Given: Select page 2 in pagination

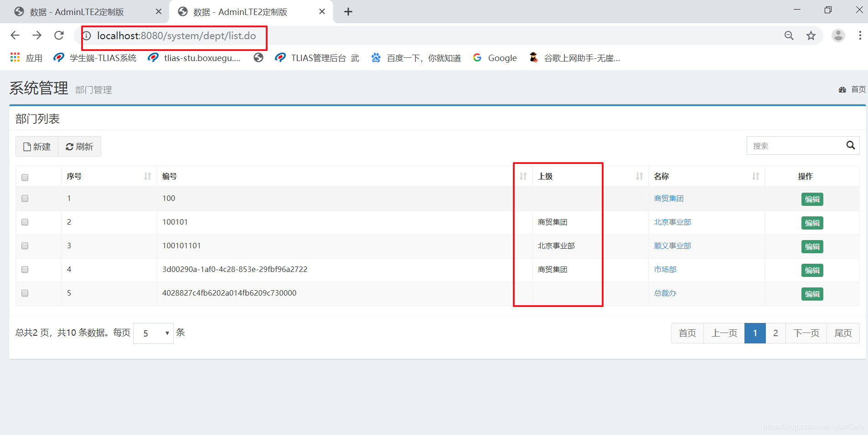Looking at the screenshot, I should (775, 333).
